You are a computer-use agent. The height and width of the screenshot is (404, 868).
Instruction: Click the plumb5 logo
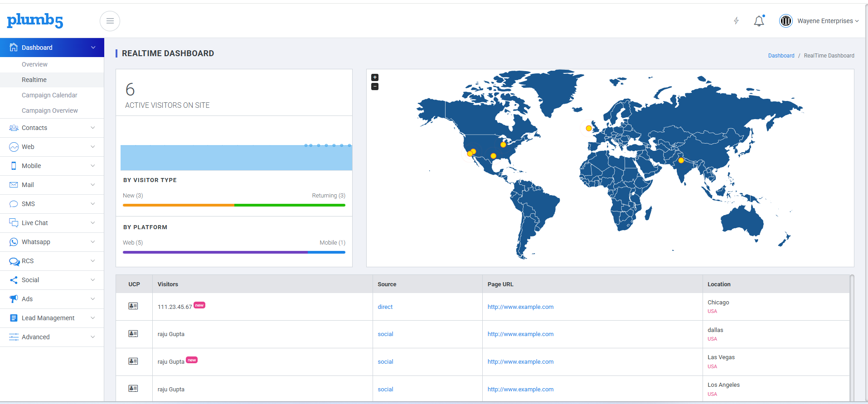coord(35,20)
